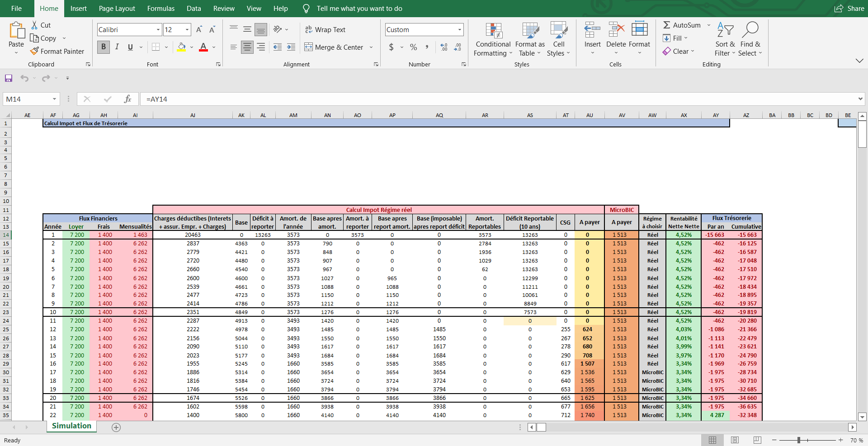Expand the font name dropdown

tap(158, 30)
